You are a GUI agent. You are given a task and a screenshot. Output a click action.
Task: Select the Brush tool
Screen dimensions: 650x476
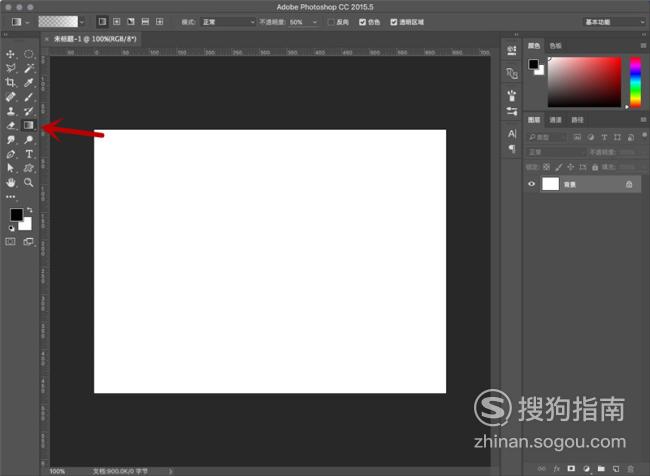29,97
